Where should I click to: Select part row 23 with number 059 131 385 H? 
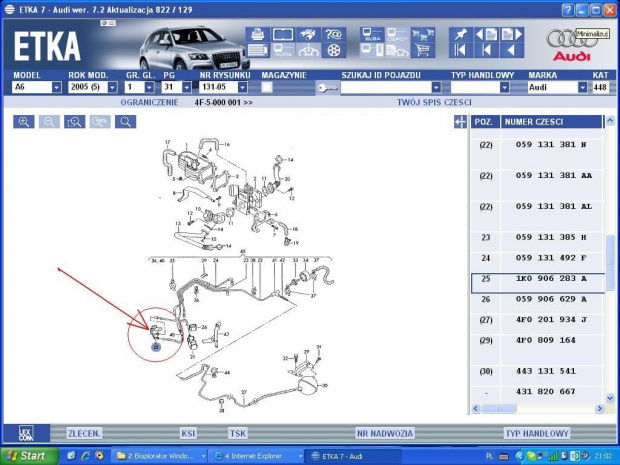click(537, 242)
